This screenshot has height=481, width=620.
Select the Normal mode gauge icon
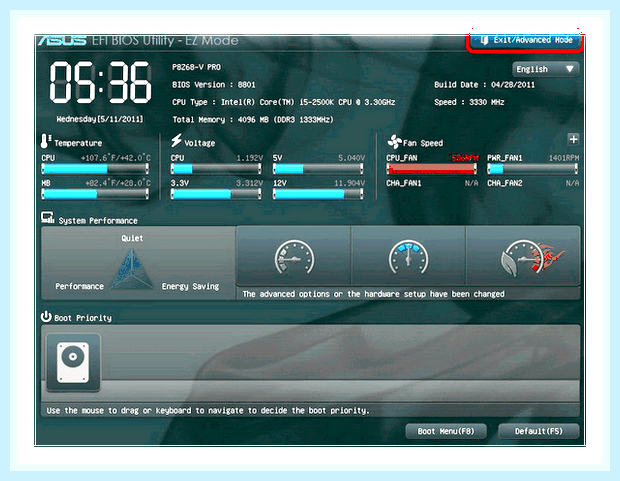(x=408, y=257)
